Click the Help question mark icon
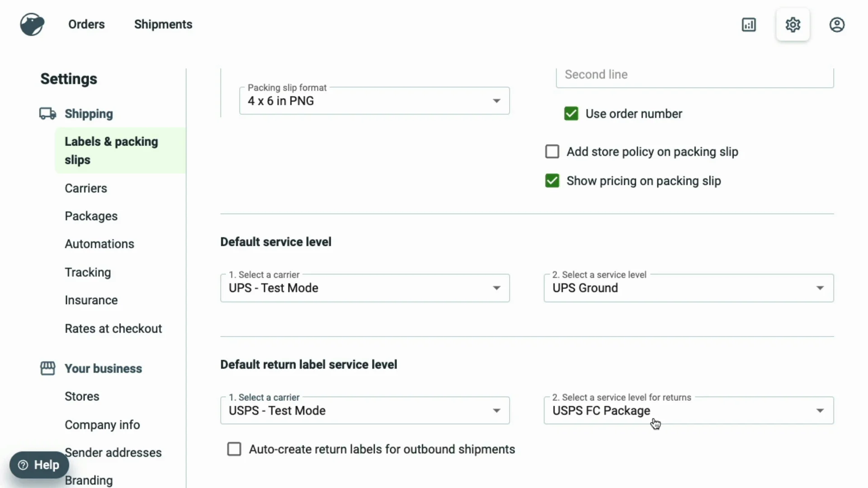This screenshot has height=488, width=868. pos(23,465)
